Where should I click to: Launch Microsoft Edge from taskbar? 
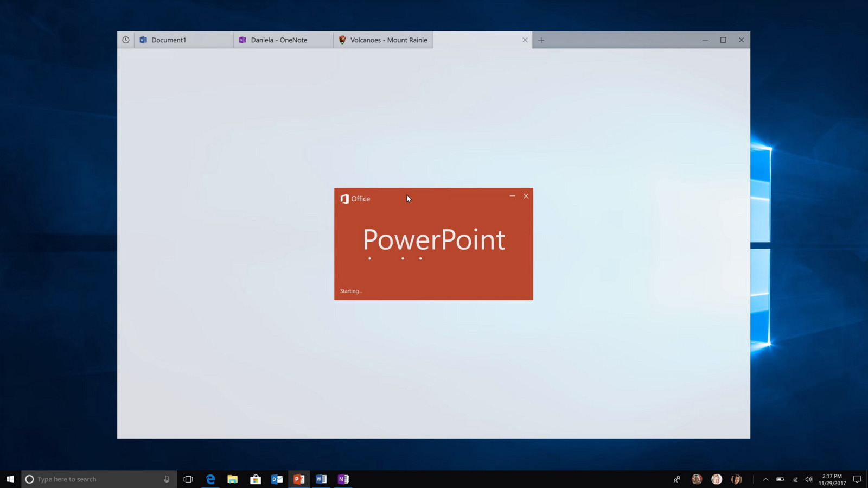tap(210, 479)
